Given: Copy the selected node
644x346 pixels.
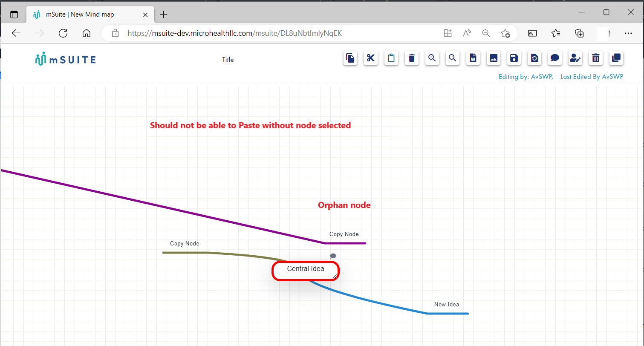Looking at the screenshot, I should click(350, 58).
